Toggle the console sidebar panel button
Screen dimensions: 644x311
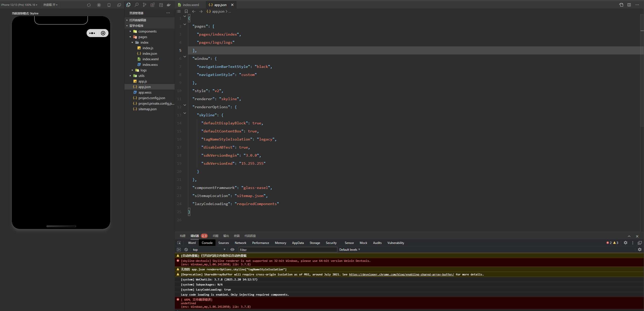point(179,249)
